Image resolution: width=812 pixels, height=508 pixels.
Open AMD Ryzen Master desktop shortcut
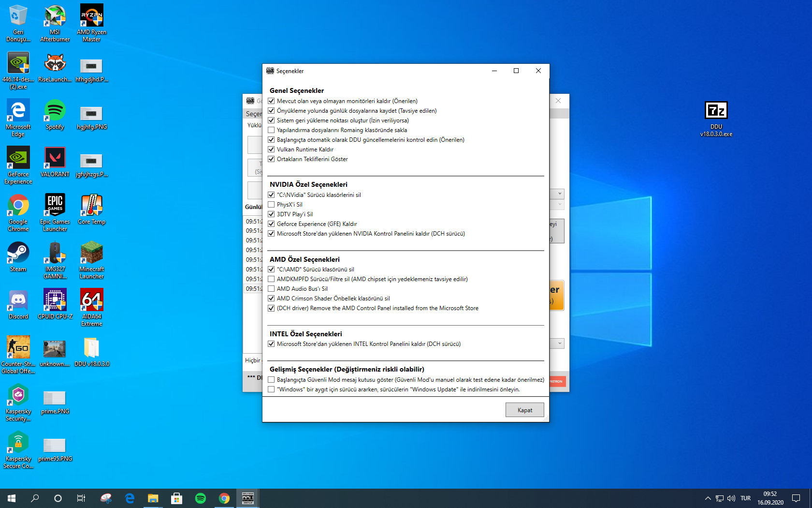click(x=92, y=23)
